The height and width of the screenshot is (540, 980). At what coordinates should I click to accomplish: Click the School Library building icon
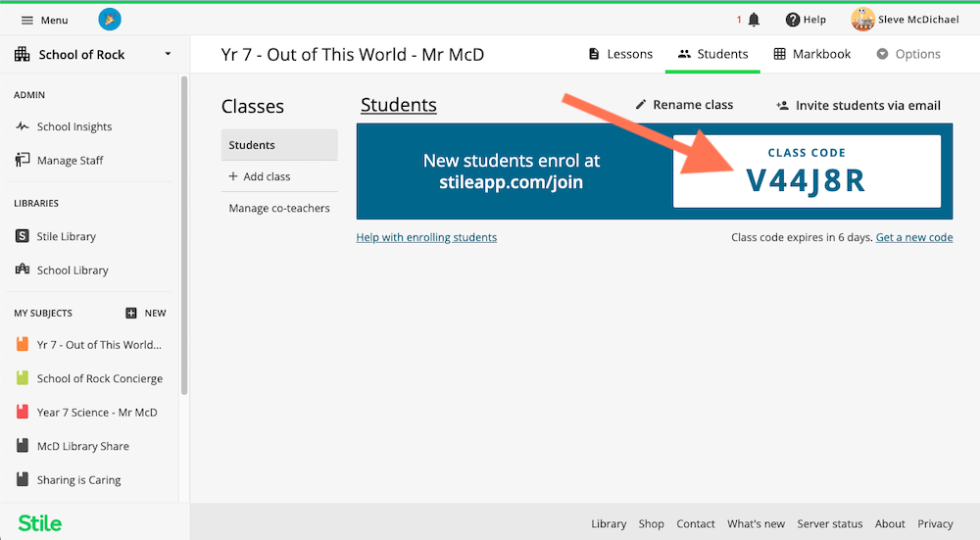[23, 270]
